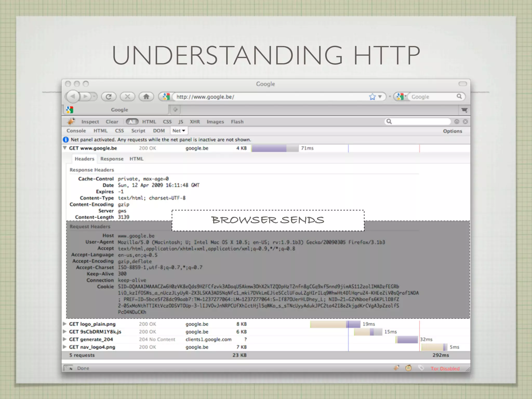This screenshot has width=532, height=399.
Task: Select the 204 No Content status text
Action: (157, 340)
